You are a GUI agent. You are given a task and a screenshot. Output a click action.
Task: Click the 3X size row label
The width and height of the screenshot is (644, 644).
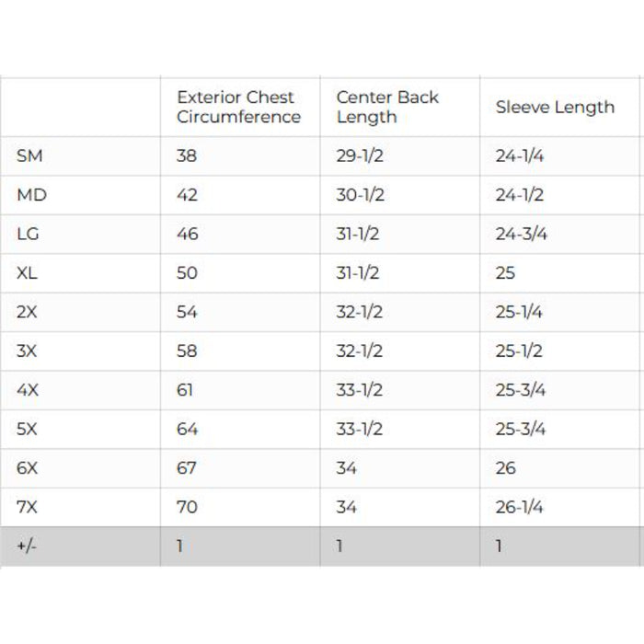click(28, 351)
